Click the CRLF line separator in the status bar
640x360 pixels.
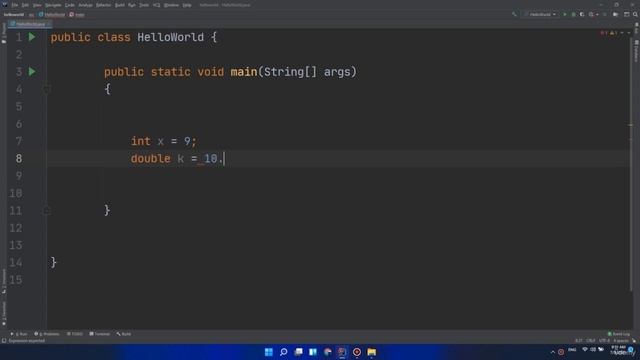[x=591, y=340]
